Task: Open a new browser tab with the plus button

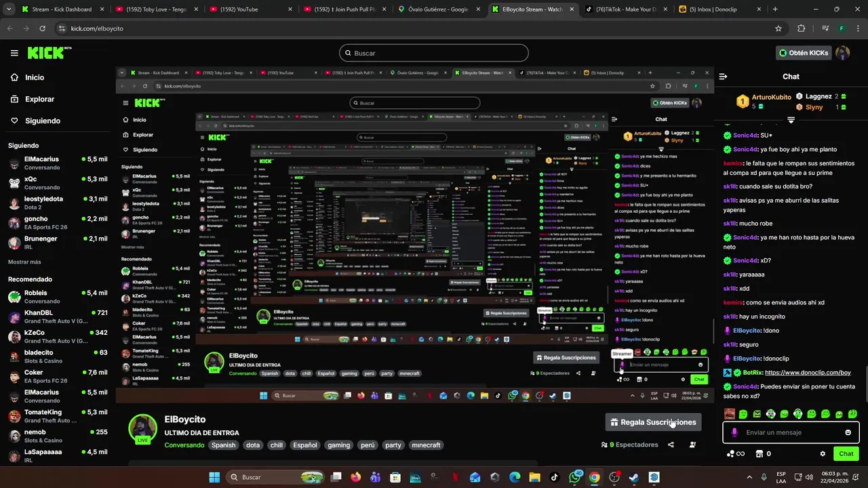Action: point(775,9)
